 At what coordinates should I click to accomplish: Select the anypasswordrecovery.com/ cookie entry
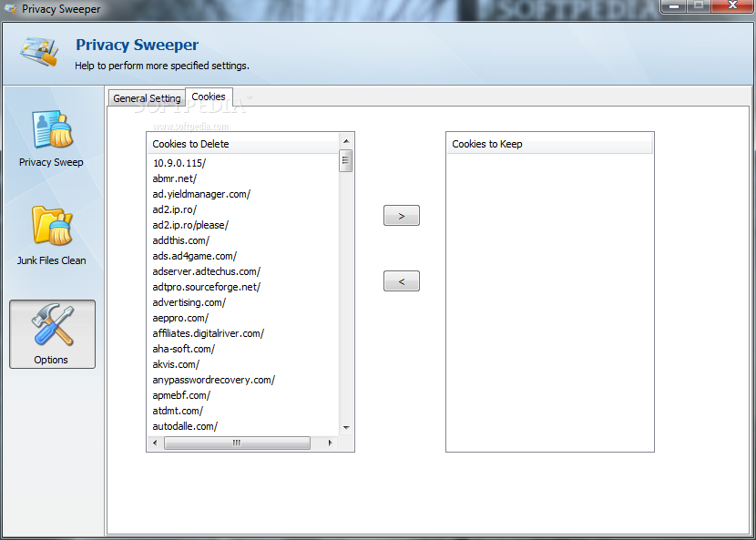(x=213, y=380)
